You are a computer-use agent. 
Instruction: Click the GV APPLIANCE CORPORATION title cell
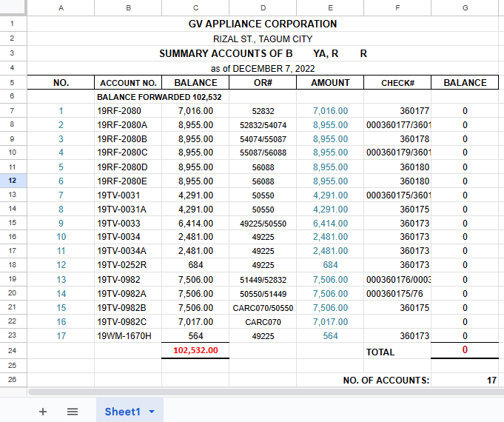(263, 24)
